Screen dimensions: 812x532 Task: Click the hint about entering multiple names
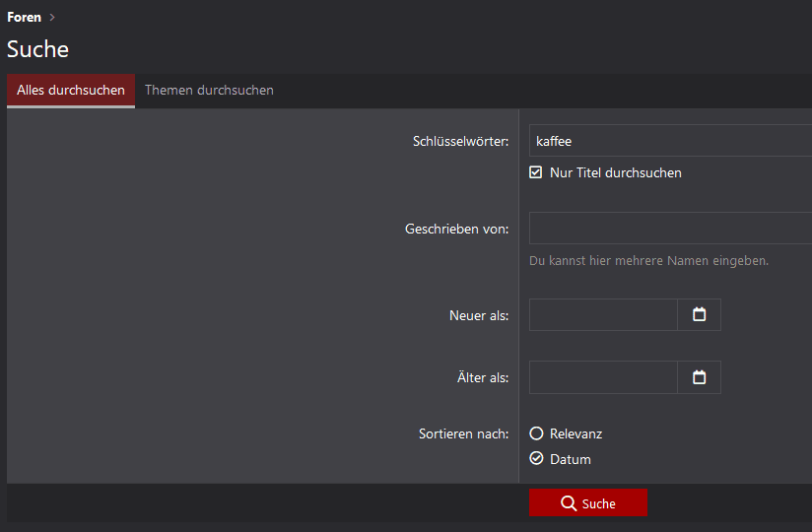click(x=648, y=261)
